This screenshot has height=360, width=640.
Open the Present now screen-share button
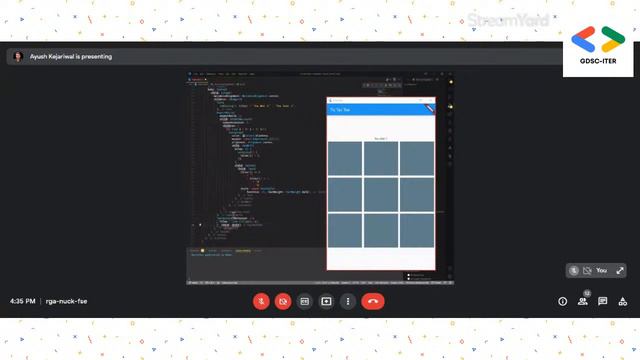click(326, 302)
